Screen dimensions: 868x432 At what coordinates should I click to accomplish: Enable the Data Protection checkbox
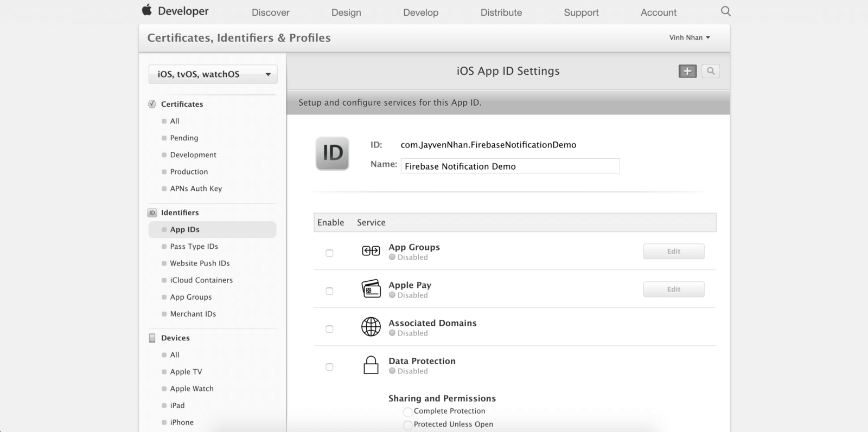coord(329,367)
